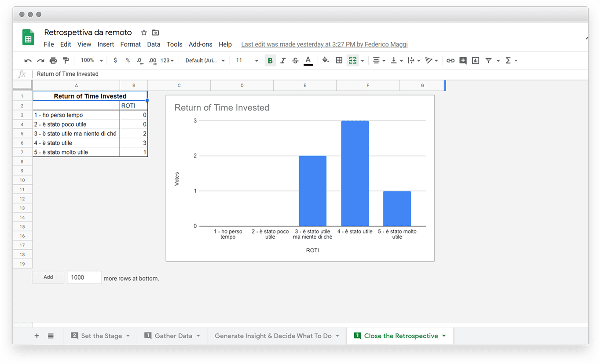Add a new sheet with the plus icon
The width and height of the screenshot is (601, 364).
tap(37, 336)
